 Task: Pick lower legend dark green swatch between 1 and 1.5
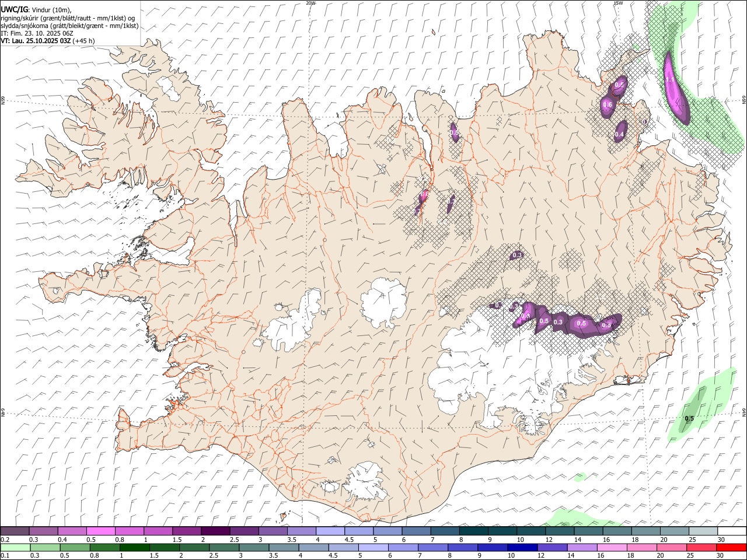click(134, 547)
